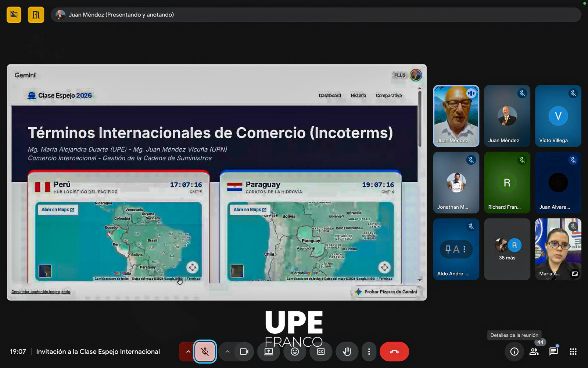The height and width of the screenshot is (368, 588).
Task: Click Denunciar contenido inapropiado link
Action: tap(41, 292)
